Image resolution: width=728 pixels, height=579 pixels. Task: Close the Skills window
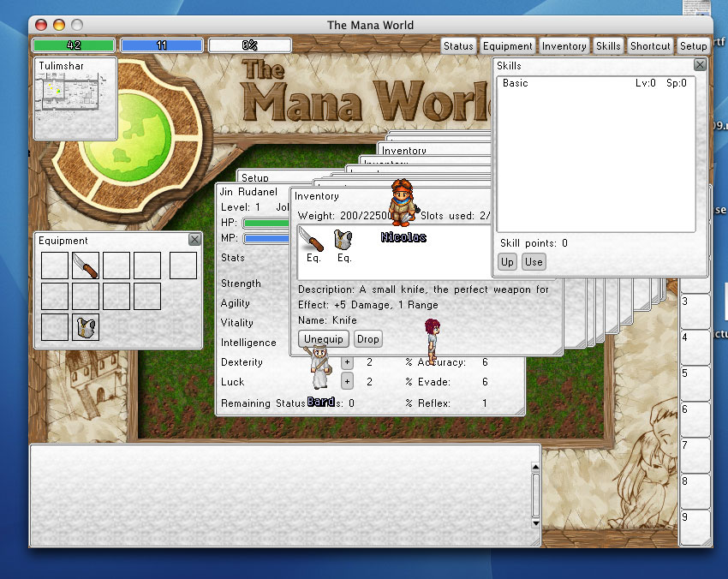700,65
